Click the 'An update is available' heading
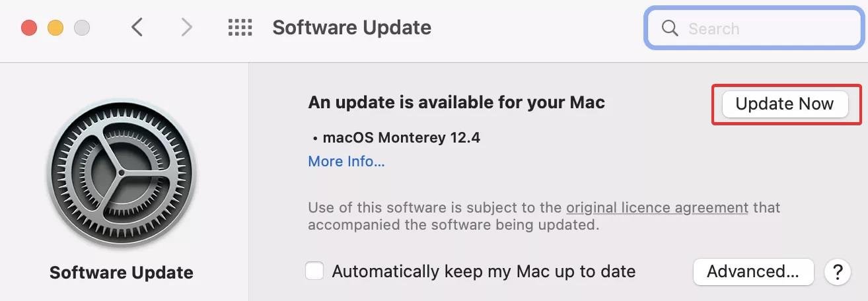Viewport: 868px width, 301px height. coord(456,103)
